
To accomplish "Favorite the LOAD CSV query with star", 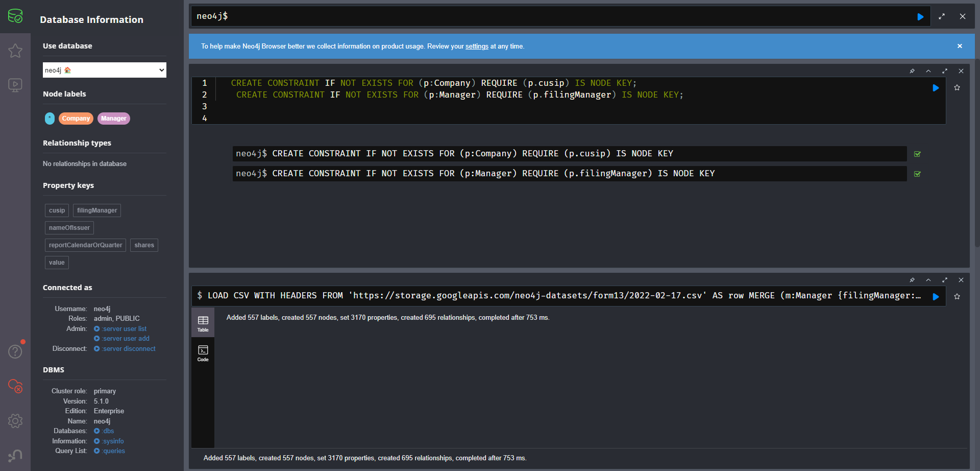I will (x=957, y=296).
